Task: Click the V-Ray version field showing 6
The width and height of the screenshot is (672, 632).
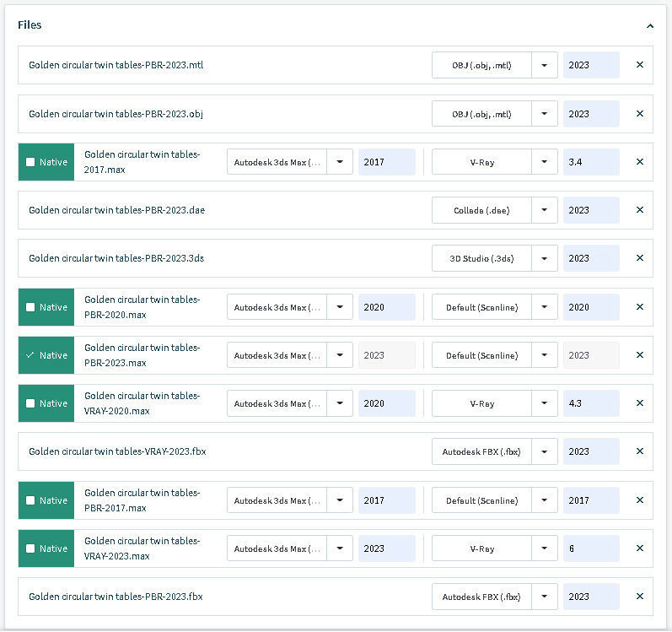Action: tap(590, 548)
